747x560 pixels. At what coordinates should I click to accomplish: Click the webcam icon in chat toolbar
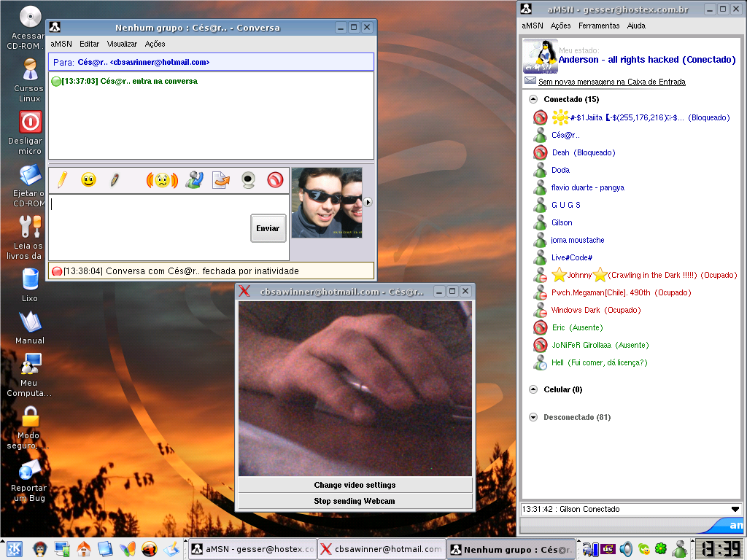click(x=248, y=180)
